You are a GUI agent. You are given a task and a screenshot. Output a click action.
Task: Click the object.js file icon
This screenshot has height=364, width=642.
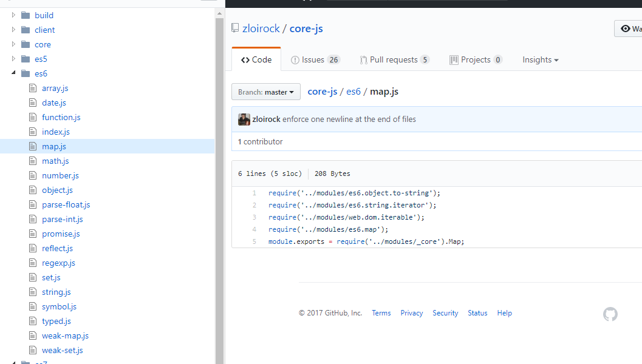(33, 190)
